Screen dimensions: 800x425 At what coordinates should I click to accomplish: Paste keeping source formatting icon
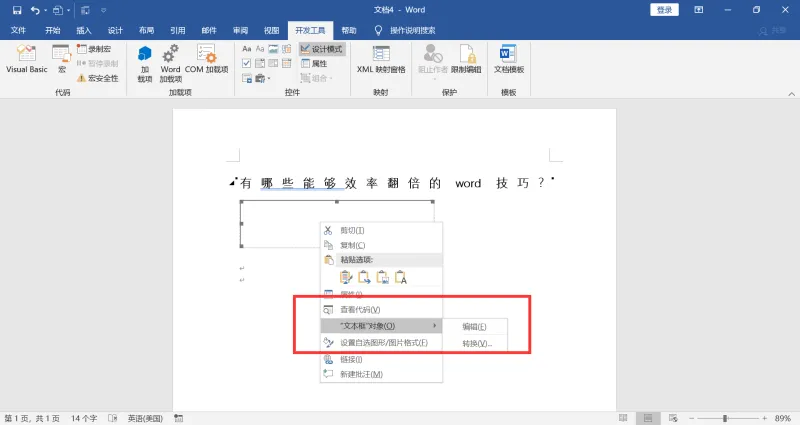(346, 277)
